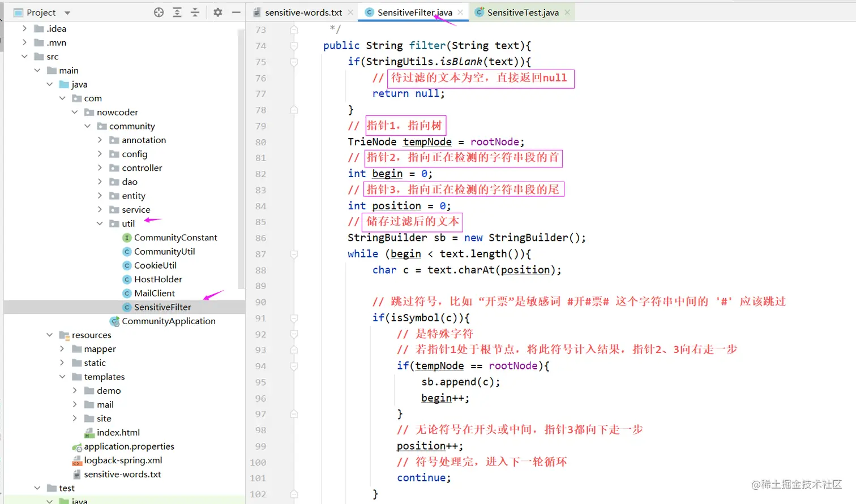Collapse the nowcoder package
856x504 pixels.
pyautogui.click(x=75, y=112)
